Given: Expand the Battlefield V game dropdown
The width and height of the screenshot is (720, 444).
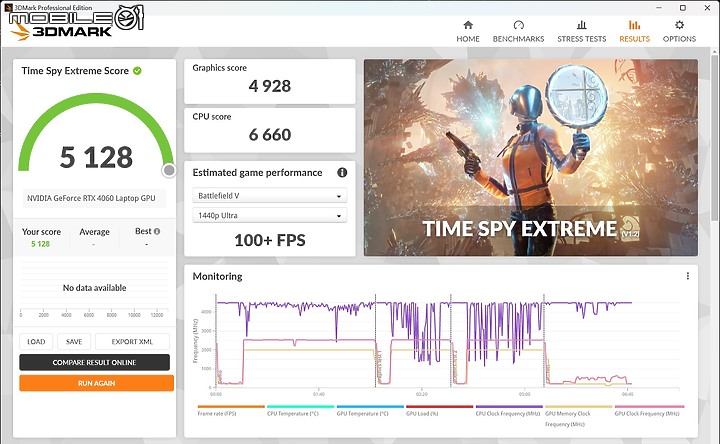Looking at the screenshot, I should click(270, 196).
